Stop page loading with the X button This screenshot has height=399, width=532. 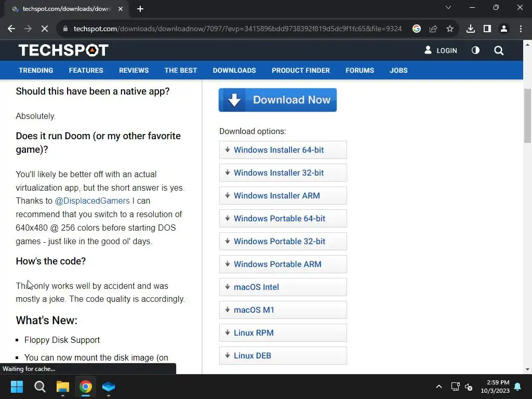[x=45, y=29]
